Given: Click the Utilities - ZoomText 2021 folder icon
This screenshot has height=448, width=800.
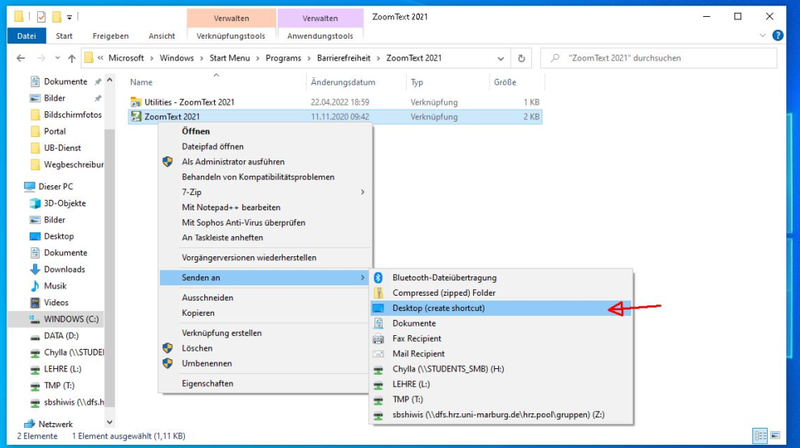Looking at the screenshot, I should click(136, 102).
